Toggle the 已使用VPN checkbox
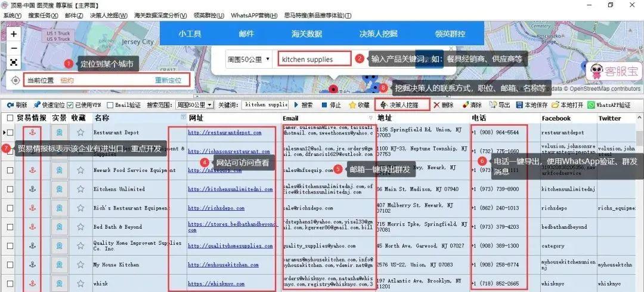This screenshot has height=292, width=644. coord(70,105)
